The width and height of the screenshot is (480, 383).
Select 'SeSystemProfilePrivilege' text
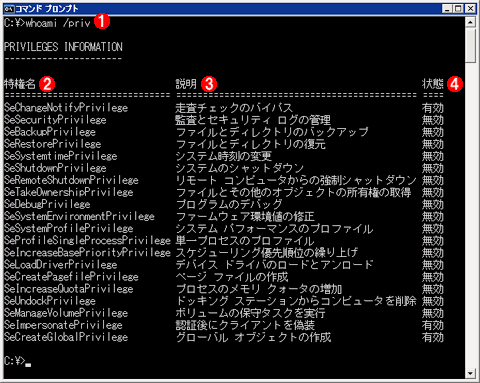pos(69,228)
